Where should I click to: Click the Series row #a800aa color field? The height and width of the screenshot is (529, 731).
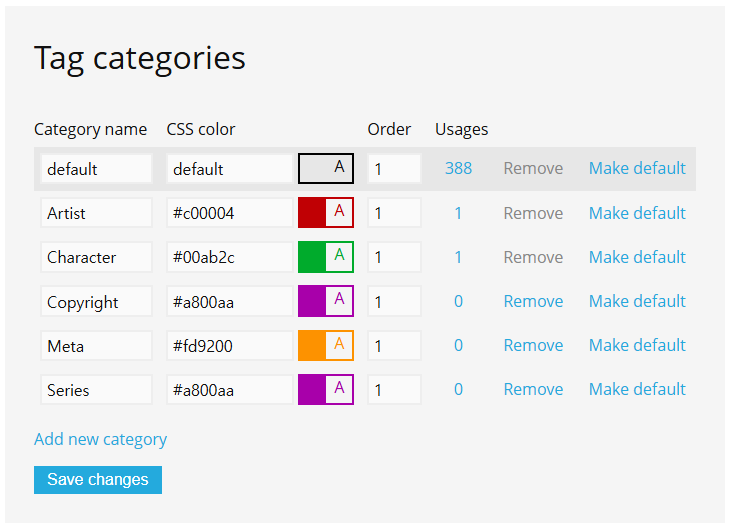click(x=230, y=390)
